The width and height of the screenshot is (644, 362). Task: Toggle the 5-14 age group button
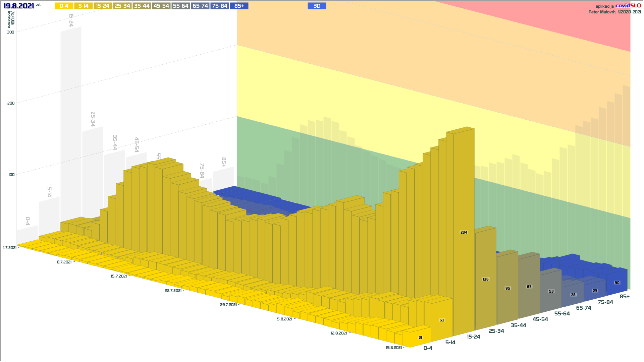click(83, 6)
